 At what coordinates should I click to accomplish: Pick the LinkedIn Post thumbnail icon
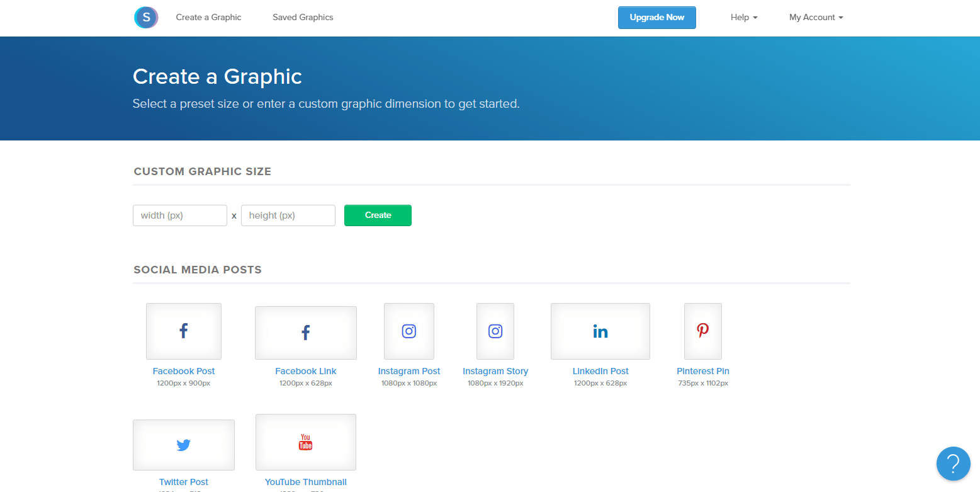tap(600, 331)
